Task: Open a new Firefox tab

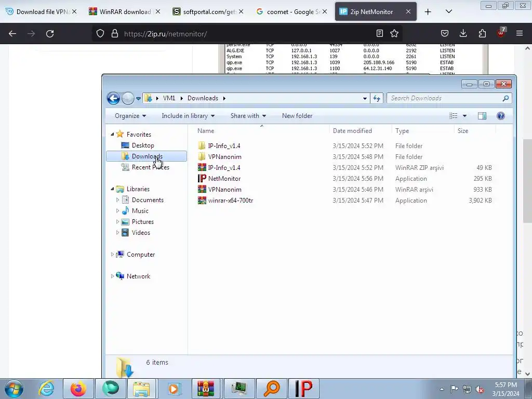Action: pyautogui.click(x=428, y=12)
